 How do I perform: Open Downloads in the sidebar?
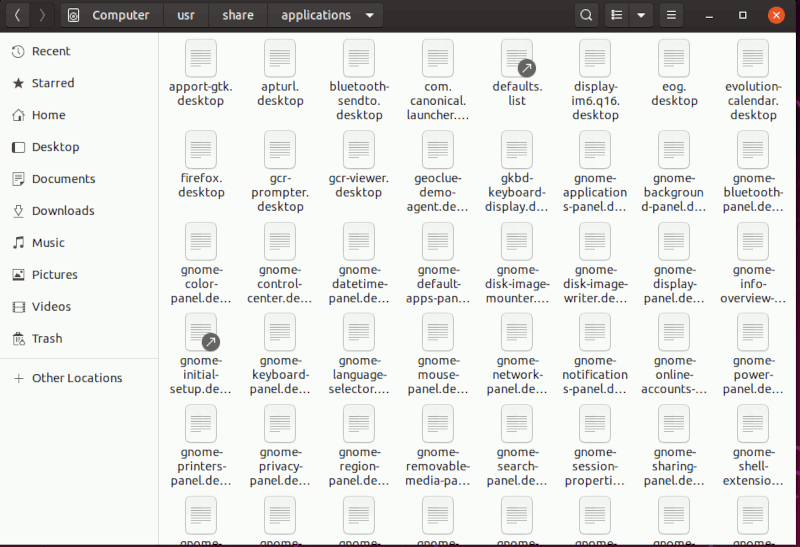[79, 211]
